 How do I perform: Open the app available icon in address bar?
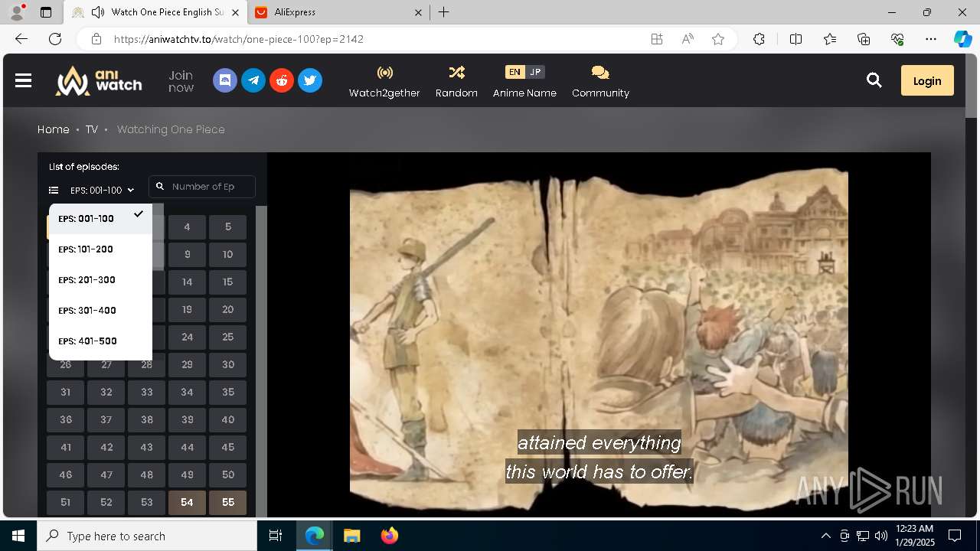point(657,39)
